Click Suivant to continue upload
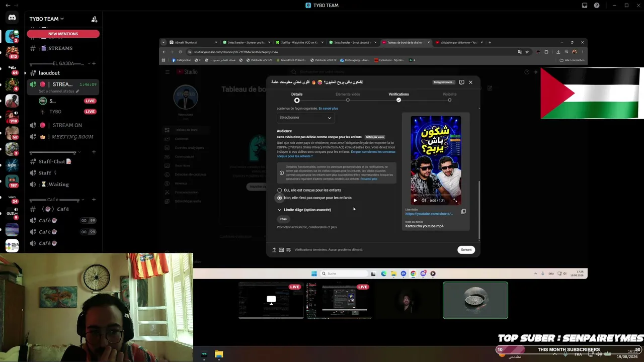The height and width of the screenshot is (362, 644). pos(466,250)
